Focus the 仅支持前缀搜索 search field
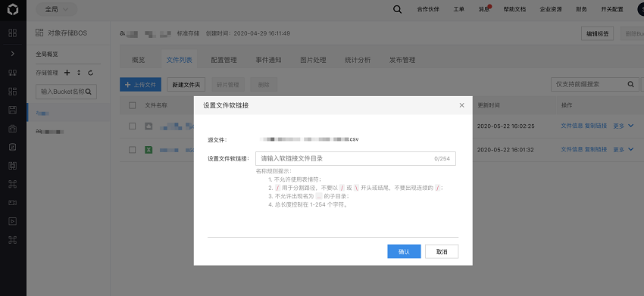644x296 pixels. coord(594,84)
